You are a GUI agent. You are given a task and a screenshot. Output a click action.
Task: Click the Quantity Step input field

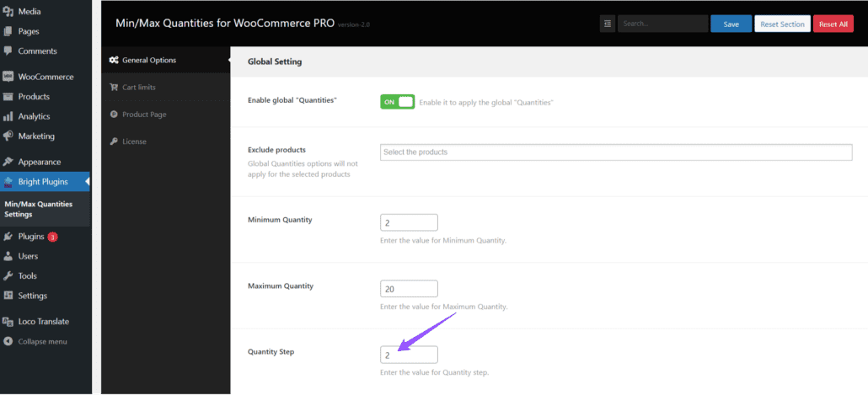[409, 355]
